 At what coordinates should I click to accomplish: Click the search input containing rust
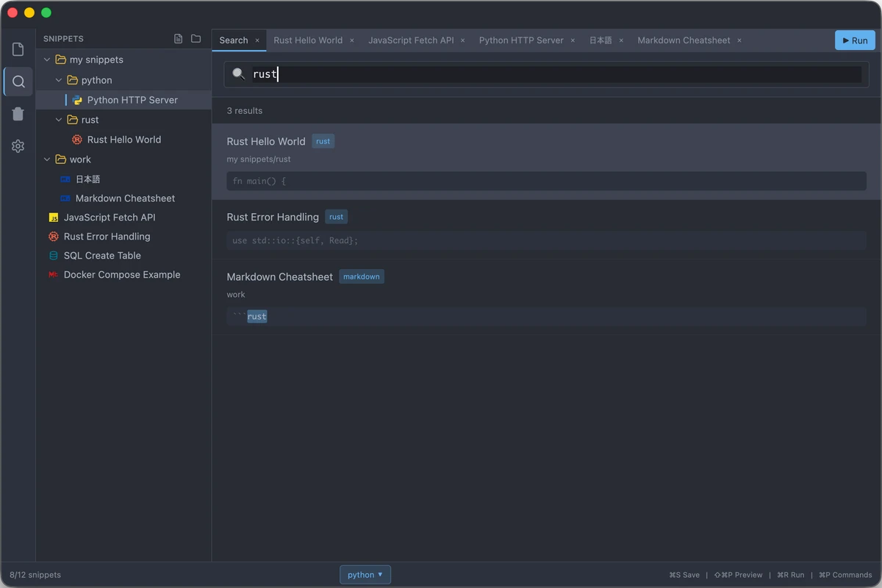tap(556, 74)
